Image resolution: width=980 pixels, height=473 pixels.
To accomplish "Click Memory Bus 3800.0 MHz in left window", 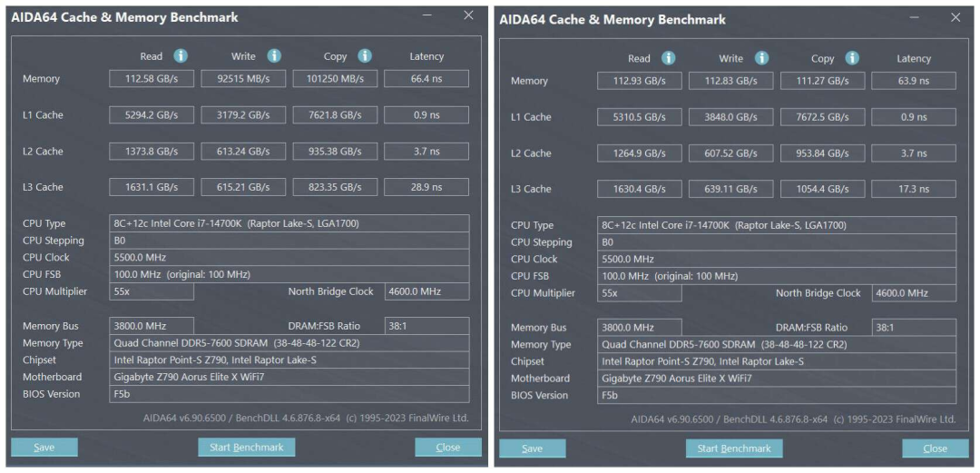I will pyautogui.click(x=152, y=326).
